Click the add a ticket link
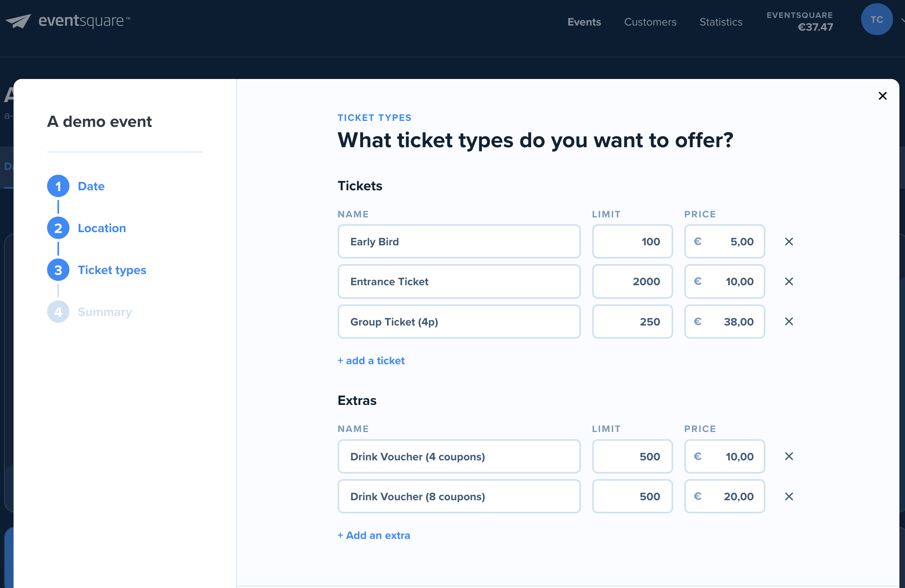Viewport: 905px width, 588px height. click(371, 361)
